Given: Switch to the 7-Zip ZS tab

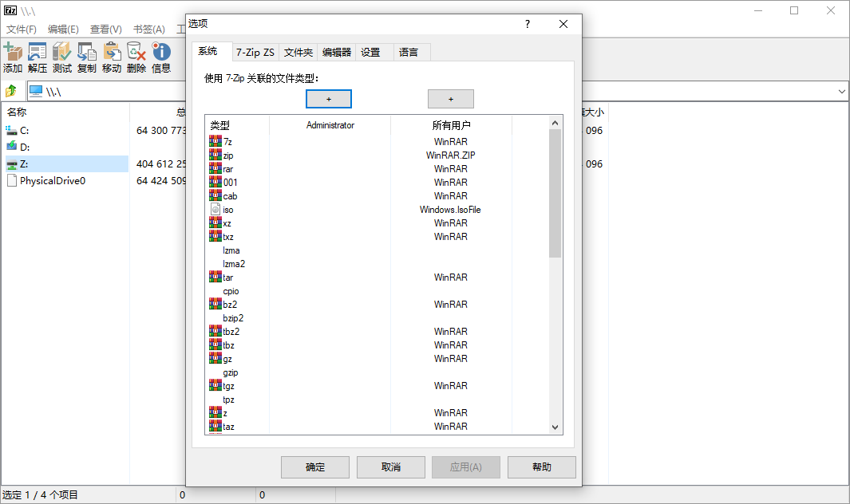Looking at the screenshot, I should coord(255,52).
